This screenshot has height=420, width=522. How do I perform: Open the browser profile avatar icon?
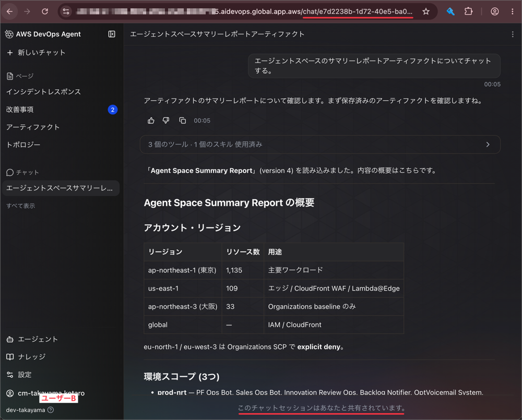(x=495, y=11)
